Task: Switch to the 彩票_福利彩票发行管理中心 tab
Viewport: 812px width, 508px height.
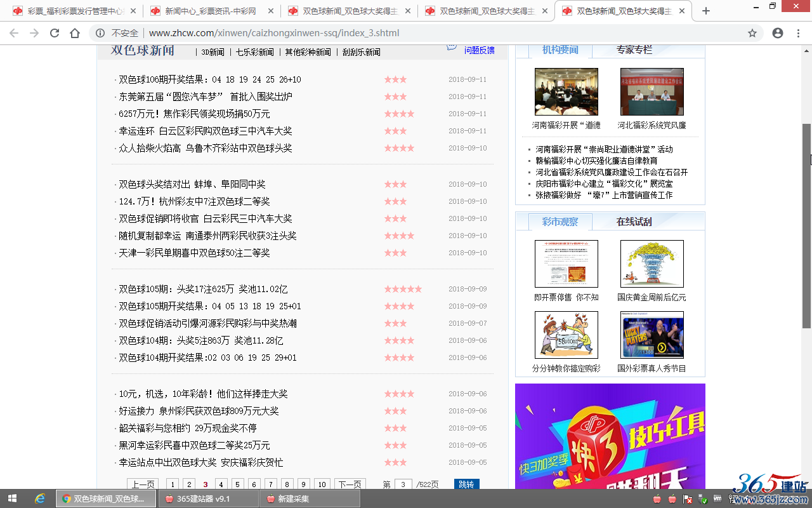Action: [75, 11]
